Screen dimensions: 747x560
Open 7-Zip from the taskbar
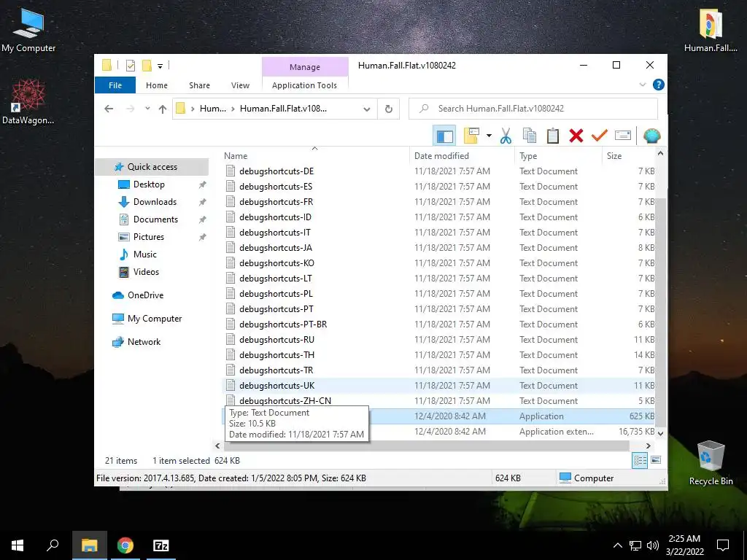pyautogui.click(x=161, y=545)
